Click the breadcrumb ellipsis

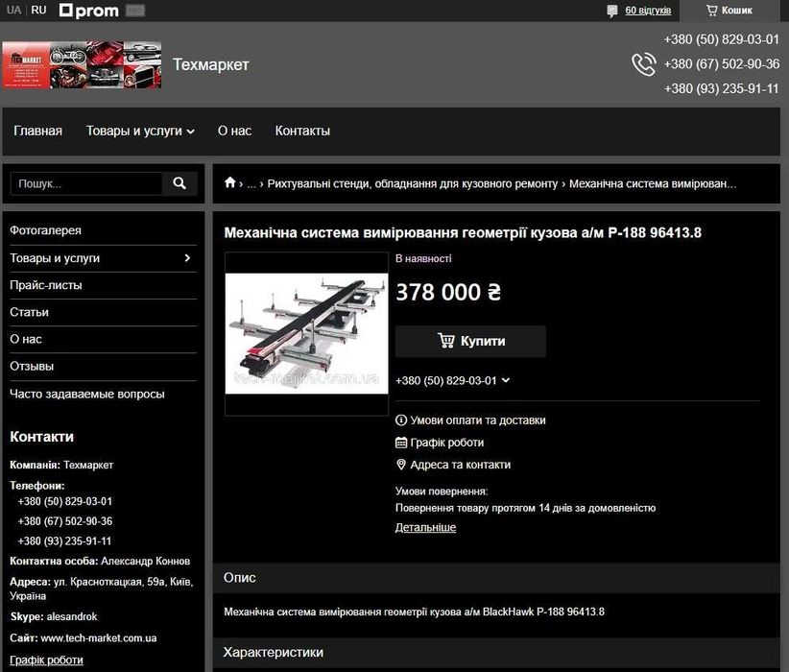[x=251, y=184]
